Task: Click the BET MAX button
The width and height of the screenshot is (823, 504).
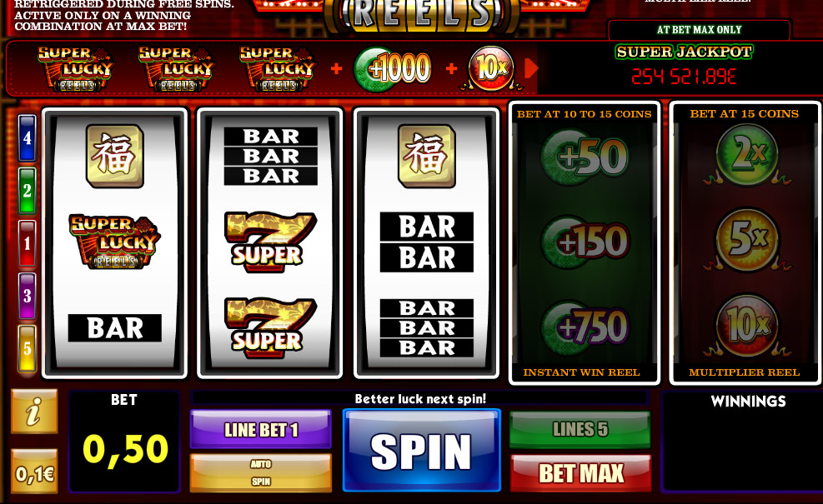Action: tap(580, 473)
